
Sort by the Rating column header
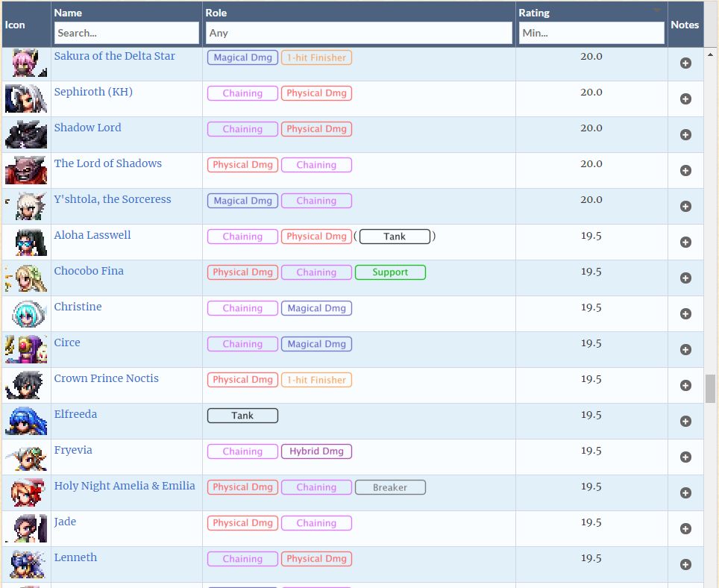coord(534,13)
